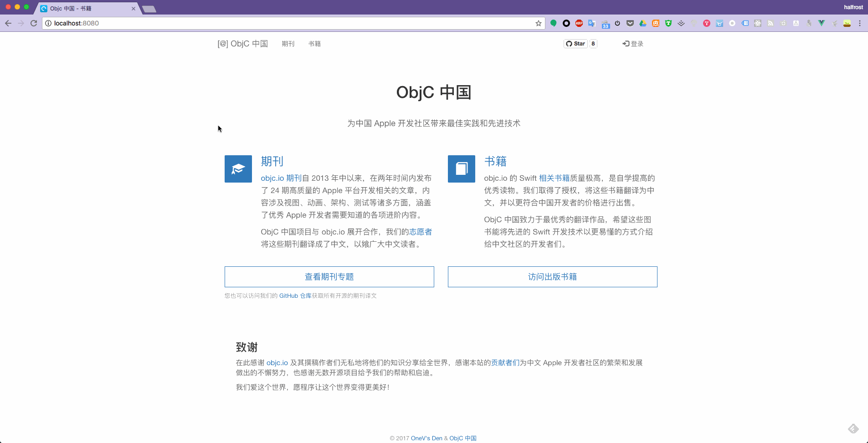Click the camera screenshot extension icon

click(x=783, y=23)
